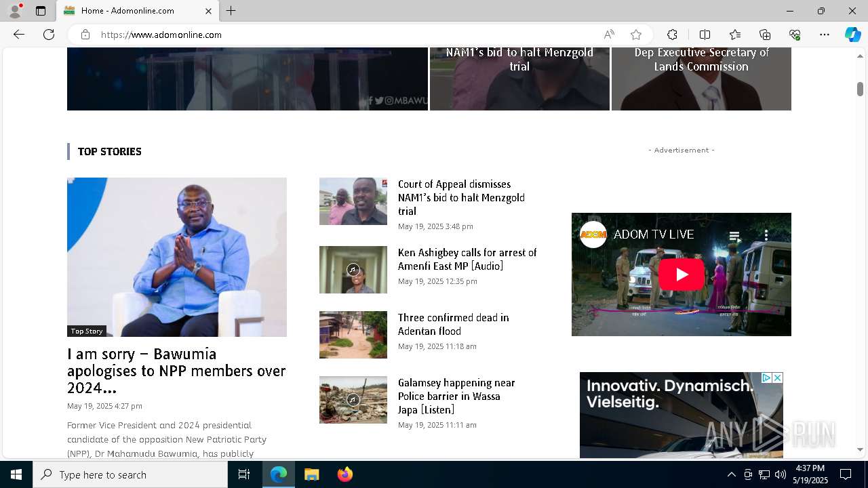This screenshot has width=868, height=488.
Task: Open the notification center
Action: coord(846,474)
